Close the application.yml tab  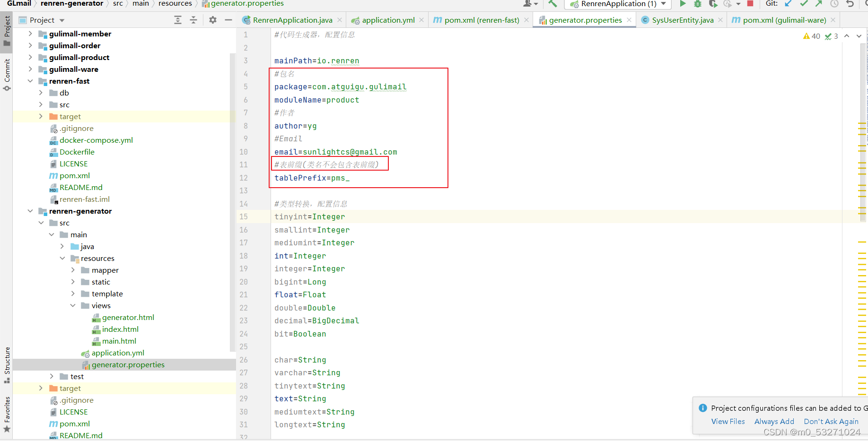click(421, 20)
